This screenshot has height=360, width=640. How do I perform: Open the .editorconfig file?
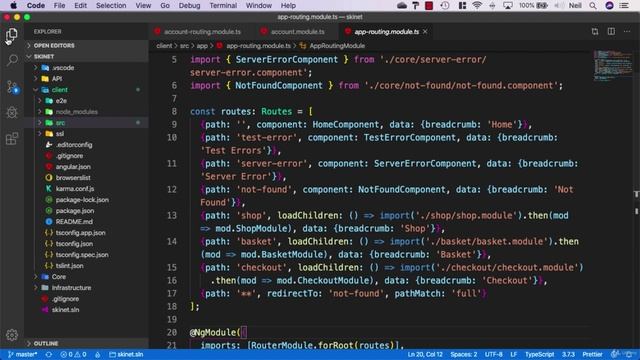[x=74, y=145]
